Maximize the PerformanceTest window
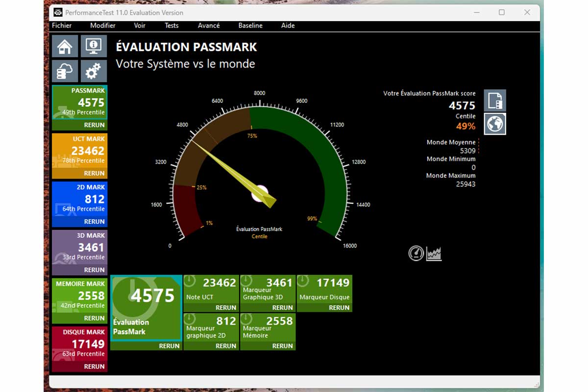Screen dimensions: 588x392 [501, 12]
